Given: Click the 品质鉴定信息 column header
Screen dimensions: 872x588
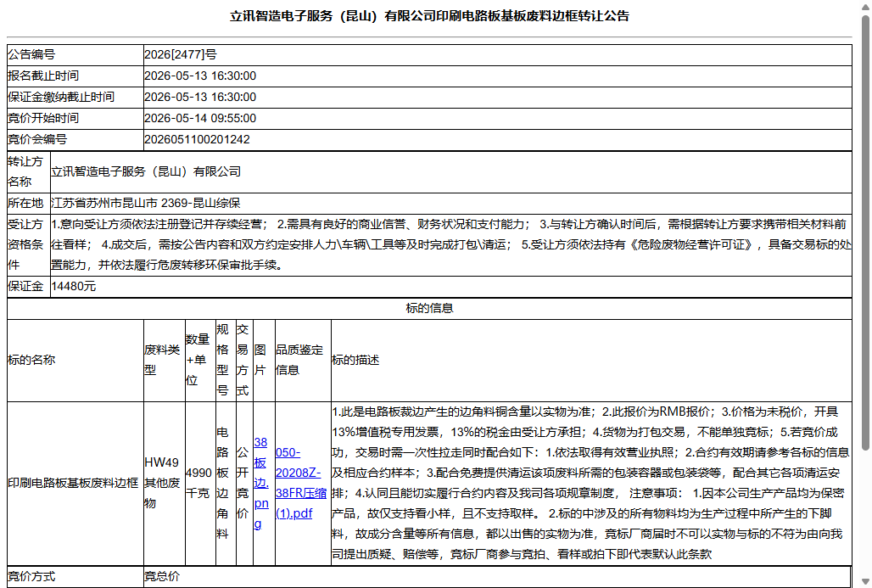Looking at the screenshot, I should click(303, 360).
